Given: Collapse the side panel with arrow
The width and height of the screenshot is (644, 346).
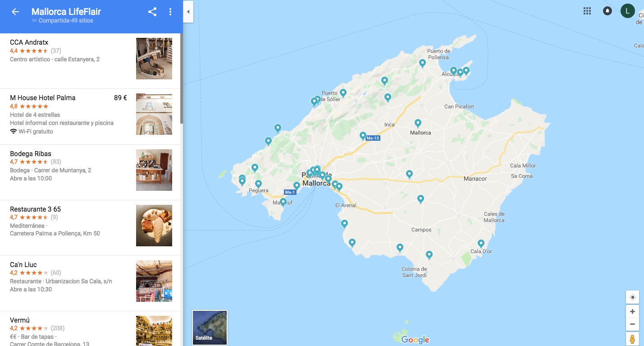Looking at the screenshot, I should [x=188, y=12].
